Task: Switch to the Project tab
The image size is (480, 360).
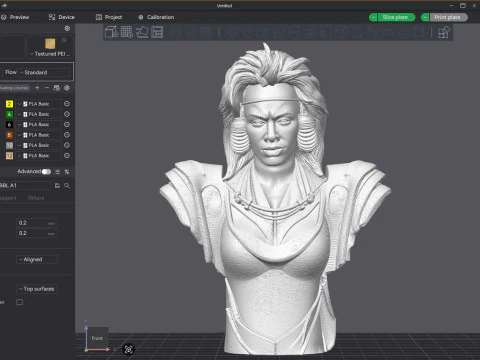Action: [109, 17]
